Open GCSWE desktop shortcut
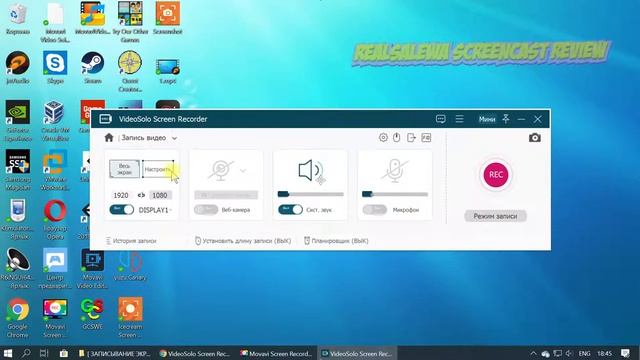640x360 pixels. (92, 314)
